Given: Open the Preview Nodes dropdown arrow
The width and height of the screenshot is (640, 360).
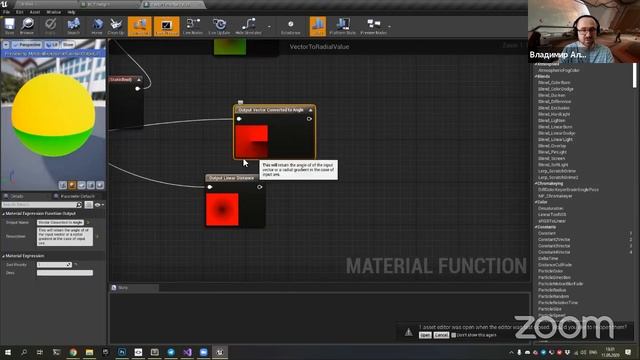Looking at the screenshot, I should click(389, 27).
